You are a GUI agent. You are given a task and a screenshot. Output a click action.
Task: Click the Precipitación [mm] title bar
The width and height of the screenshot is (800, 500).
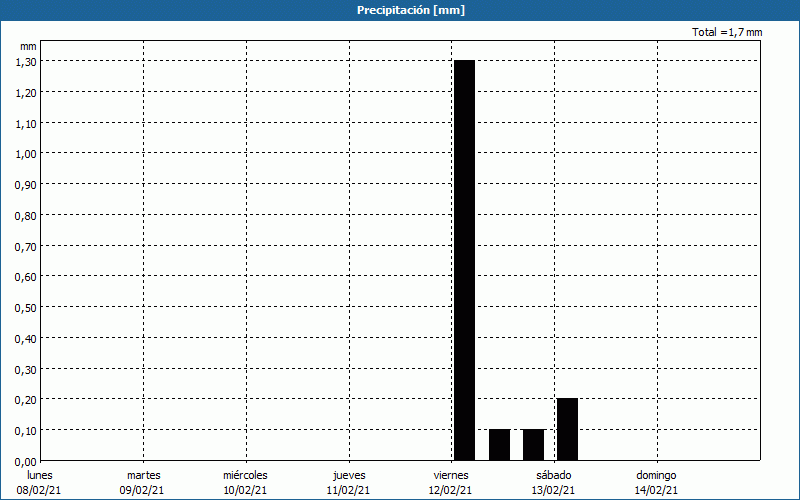[400, 10]
